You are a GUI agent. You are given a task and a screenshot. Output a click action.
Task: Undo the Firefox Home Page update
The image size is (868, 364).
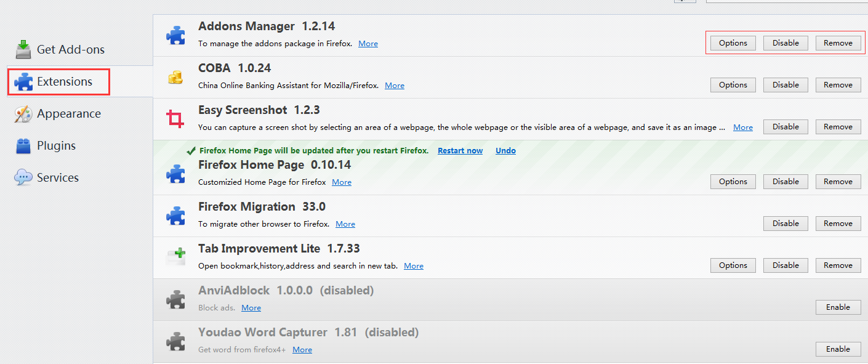click(x=505, y=150)
